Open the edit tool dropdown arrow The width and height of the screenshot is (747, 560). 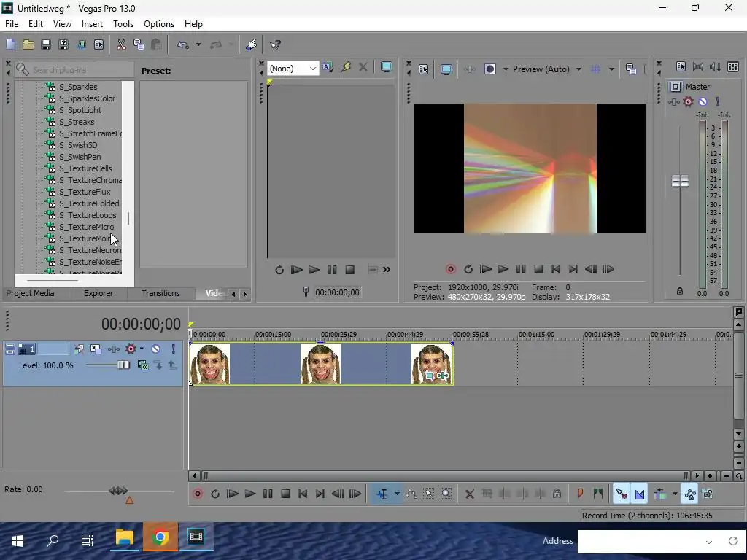397,494
